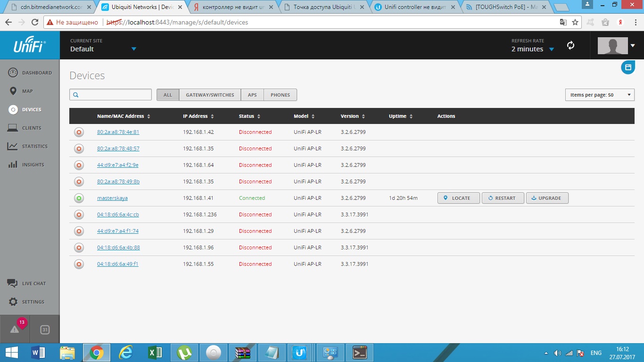This screenshot has height=362, width=644.
Task: Click ENG language indicator in tray
Action: (596, 353)
